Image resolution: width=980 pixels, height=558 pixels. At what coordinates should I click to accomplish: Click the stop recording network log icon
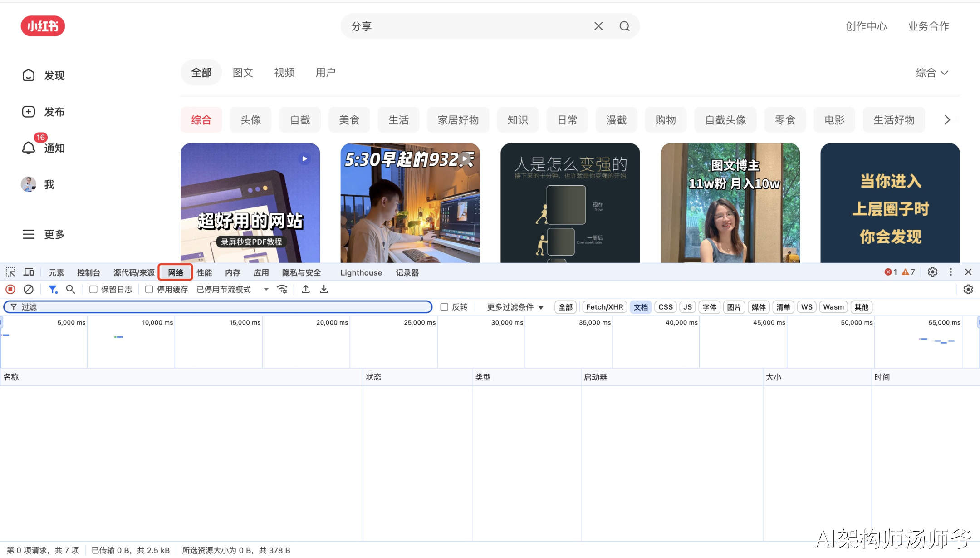[10, 289]
